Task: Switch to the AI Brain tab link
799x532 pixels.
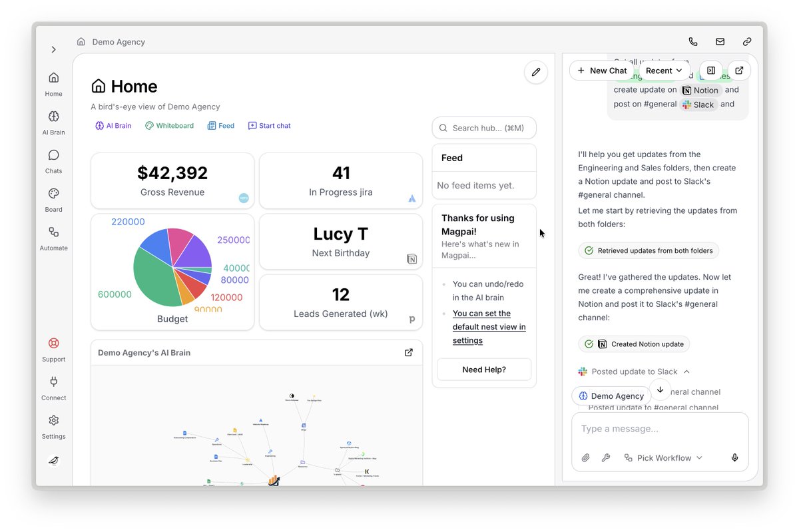Action: pyautogui.click(x=113, y=126)
